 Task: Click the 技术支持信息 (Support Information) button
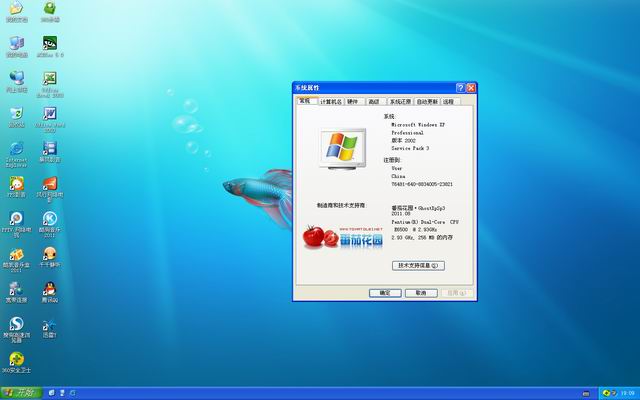point(418,266)
